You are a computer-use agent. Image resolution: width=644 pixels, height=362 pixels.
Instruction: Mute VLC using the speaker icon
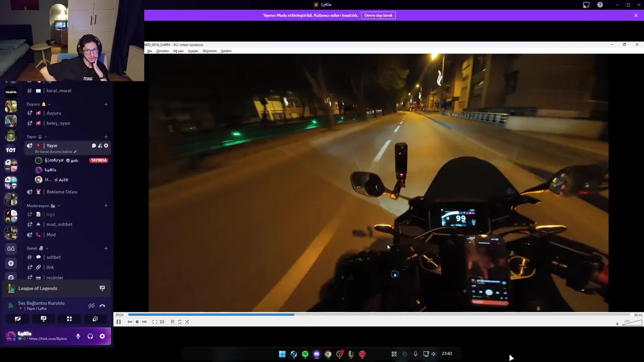(x=617, y=324)
